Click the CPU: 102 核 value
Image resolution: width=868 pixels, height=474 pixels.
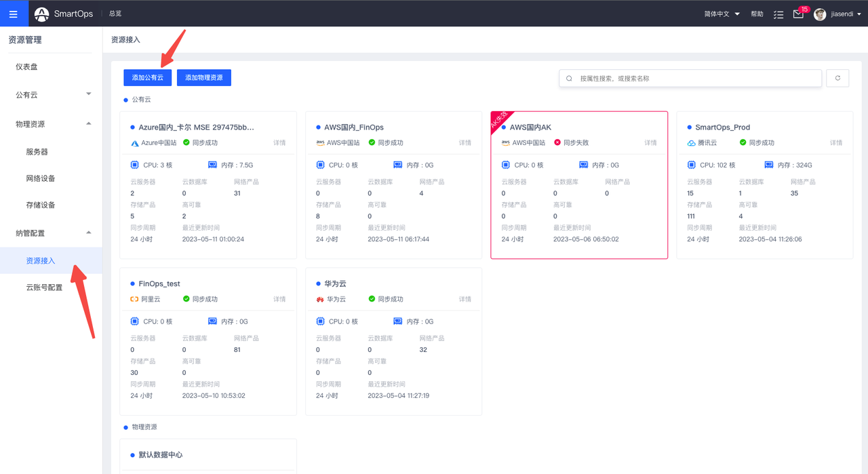click(717, 165)
